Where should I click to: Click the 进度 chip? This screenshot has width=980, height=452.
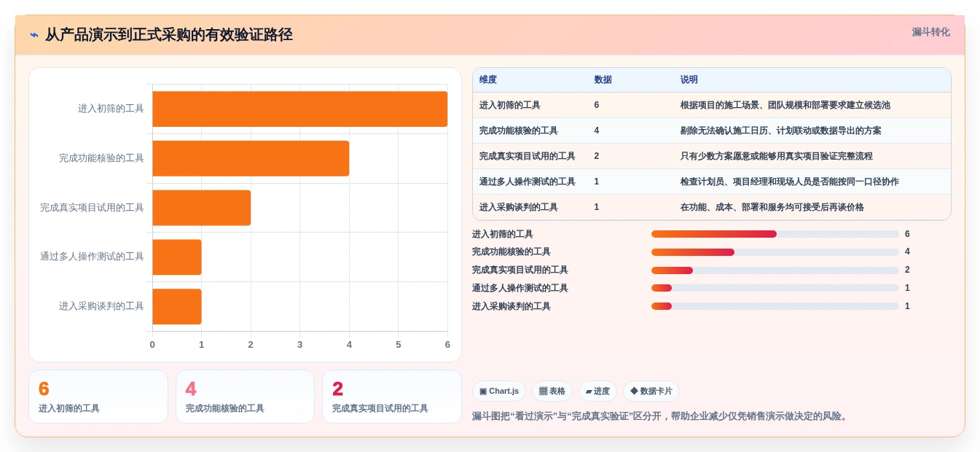(x=597, y=391)
